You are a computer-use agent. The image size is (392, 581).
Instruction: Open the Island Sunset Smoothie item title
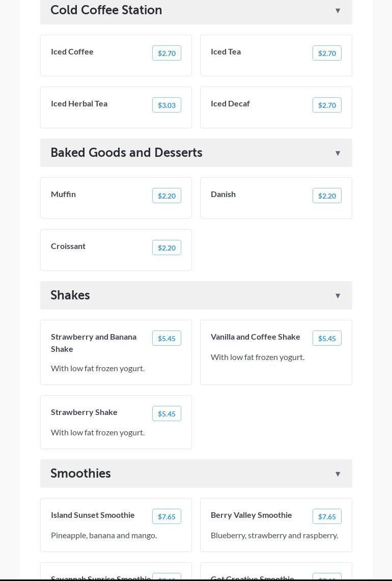pos(93,515)
